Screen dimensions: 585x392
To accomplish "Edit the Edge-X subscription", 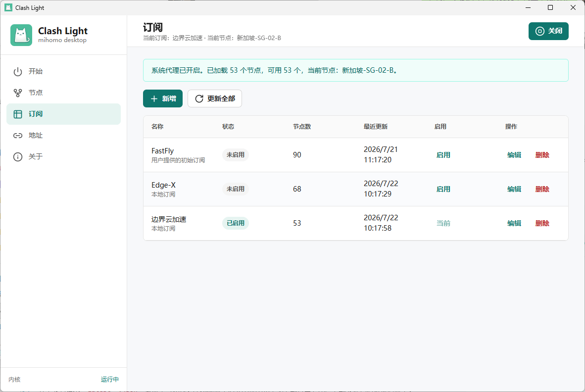I will [514, 189].
